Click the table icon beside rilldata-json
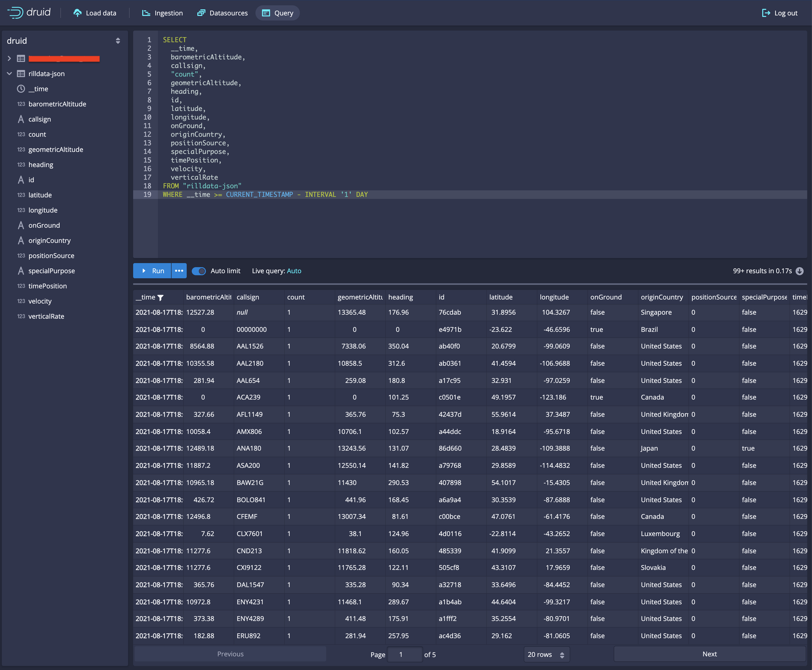The image size is (812, 670). 21,74
